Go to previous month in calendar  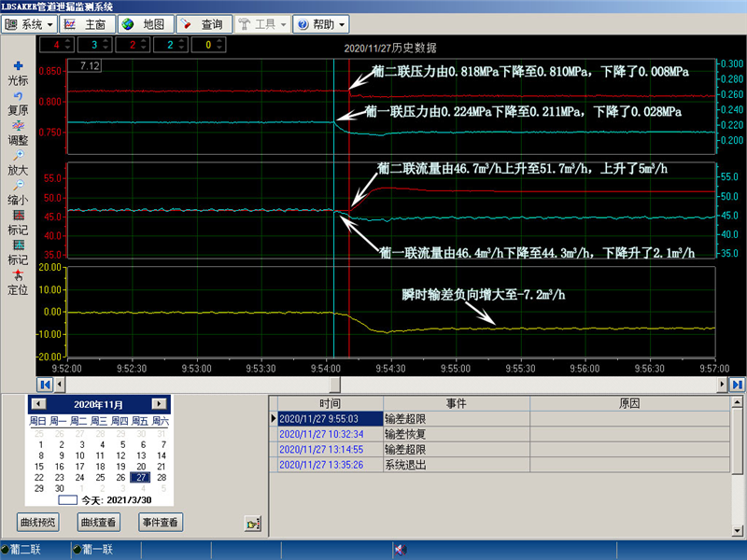pyautogui.click(x=38, y=404)
